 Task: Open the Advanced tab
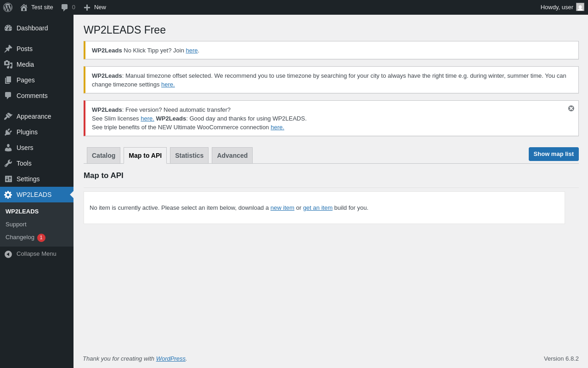click(232, 155)
